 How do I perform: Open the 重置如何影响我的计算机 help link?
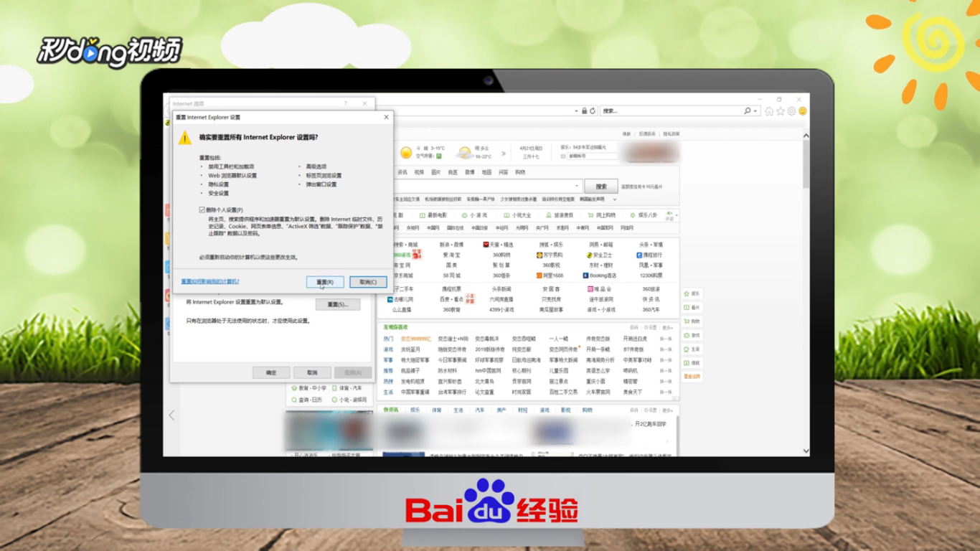(210, 281)
